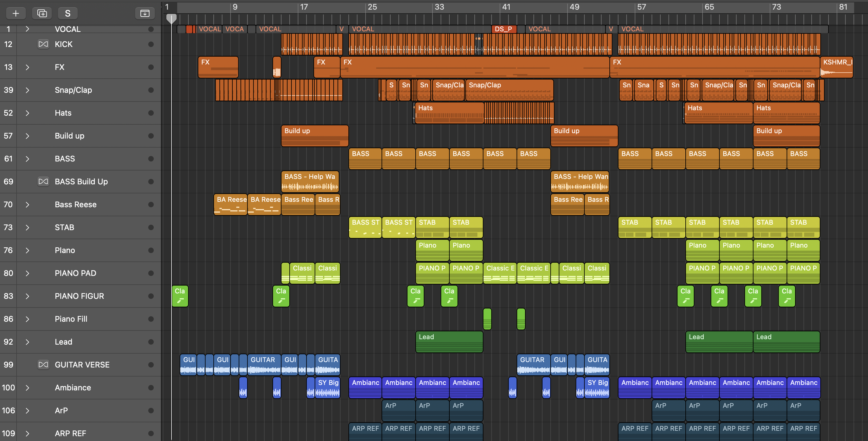This screenshot has width=868, height=441.
Task: Select the BASS Build Up track name
Action: click(81, 182)
